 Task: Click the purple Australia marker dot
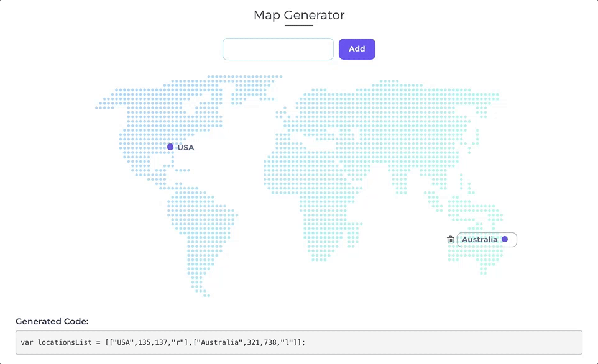click(x=505, y=239)
